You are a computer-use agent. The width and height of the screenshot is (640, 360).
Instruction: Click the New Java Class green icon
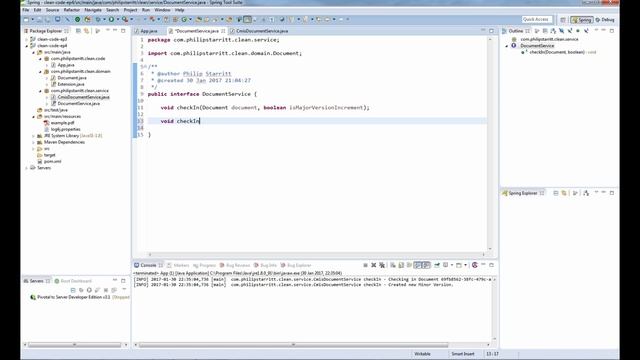pos(184,20)
